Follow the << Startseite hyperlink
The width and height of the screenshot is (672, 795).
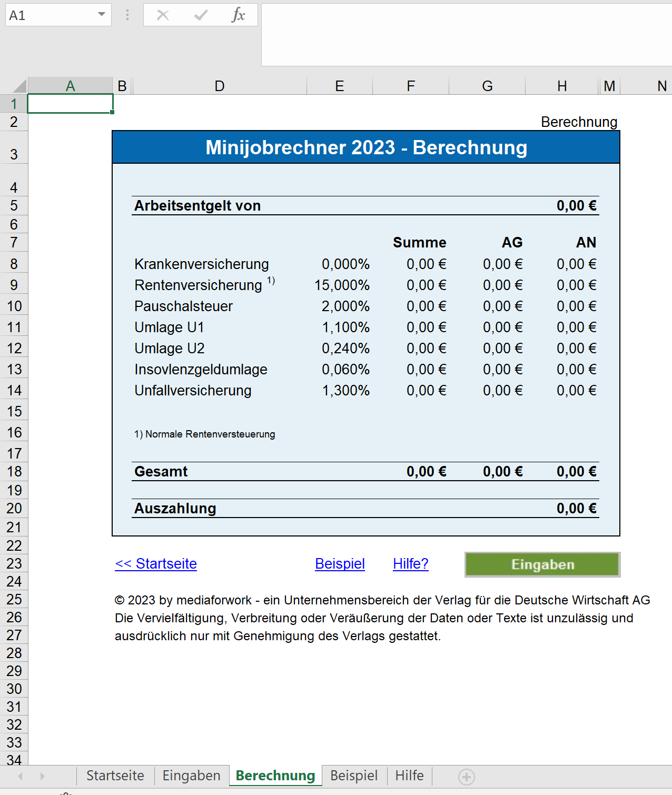(156, 564)
